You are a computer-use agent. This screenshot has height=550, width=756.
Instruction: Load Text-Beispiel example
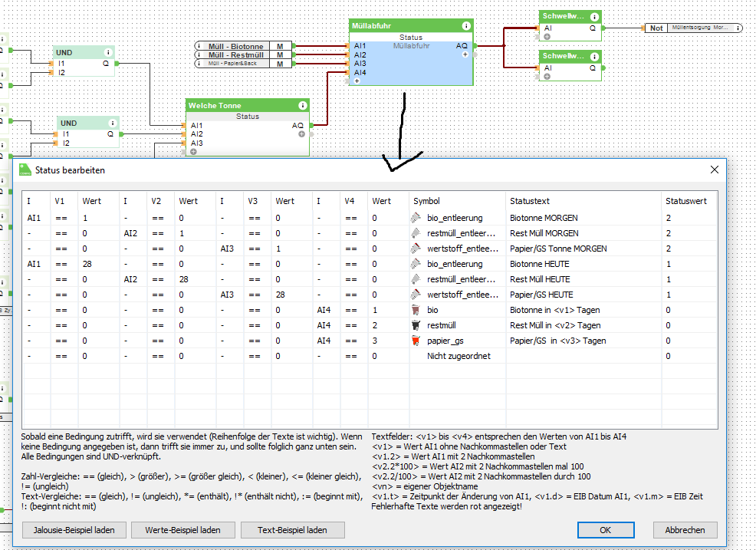tap(292, 530)
